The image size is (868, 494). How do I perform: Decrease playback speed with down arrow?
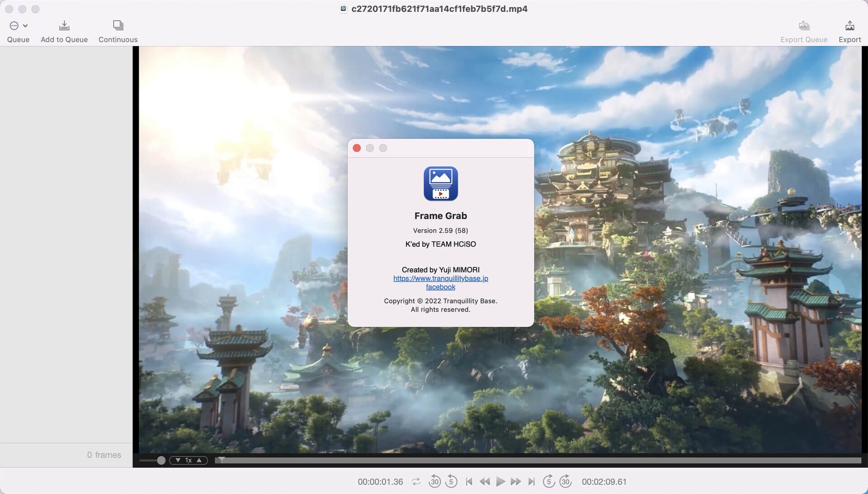178,460
